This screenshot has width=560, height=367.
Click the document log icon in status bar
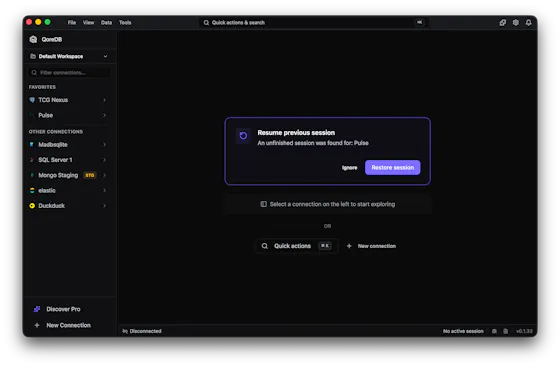pyautogui.click(x=506, y=331)
